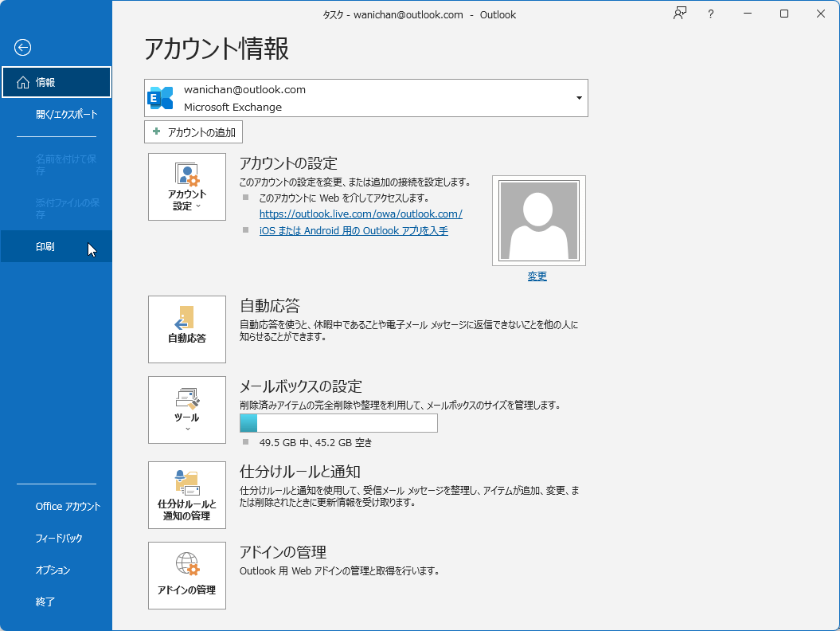Close the Outlook window

821,14
